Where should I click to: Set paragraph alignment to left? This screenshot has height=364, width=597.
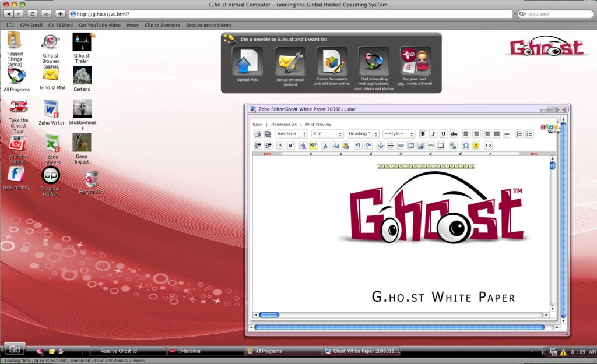[466, 134]
